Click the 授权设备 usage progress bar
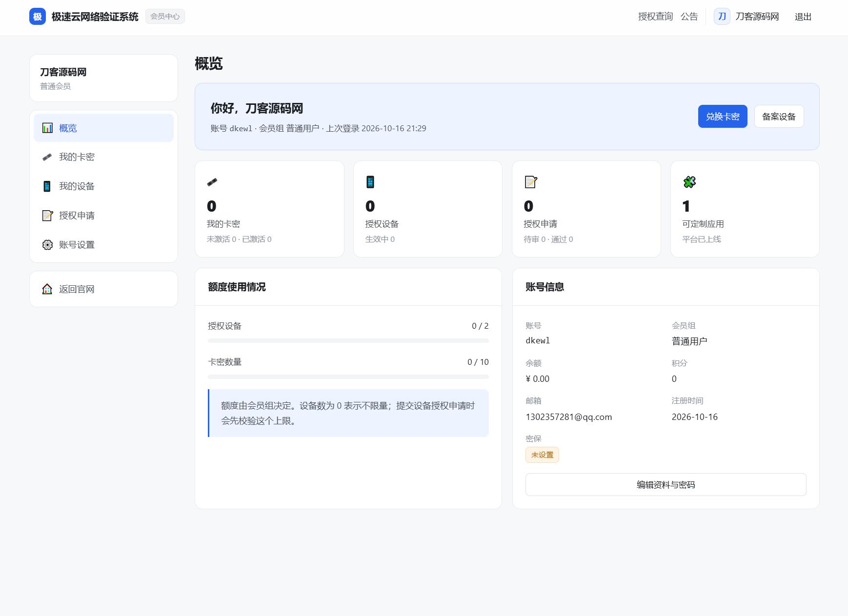Viewport: 848px width, 616px height. 348,340
